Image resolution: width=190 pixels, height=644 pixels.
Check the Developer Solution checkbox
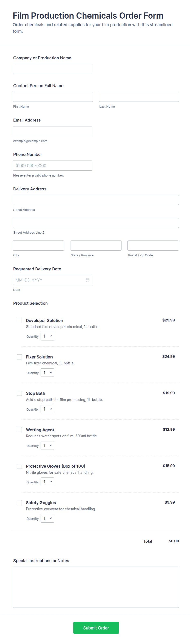tap(19, 320)
